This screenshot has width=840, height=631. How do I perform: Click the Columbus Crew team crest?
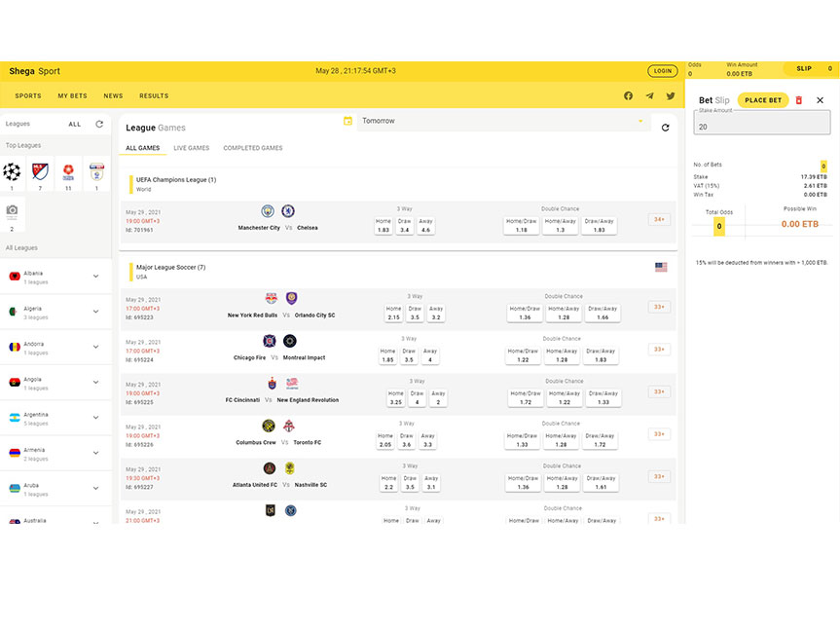coord(269,426)
